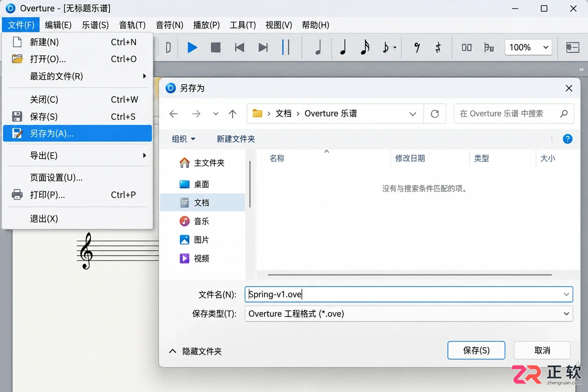Select the quarter note tool

pos(343,47)
